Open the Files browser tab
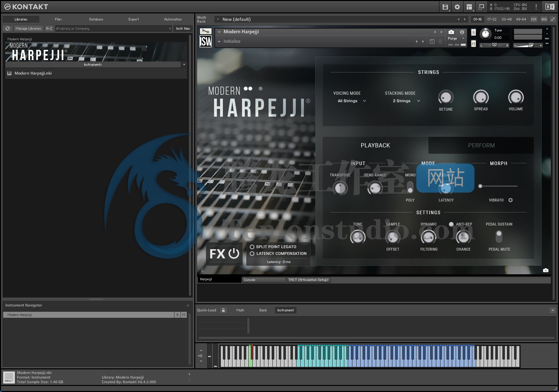The width and height of the screenshot is (559, 392). 58,19
